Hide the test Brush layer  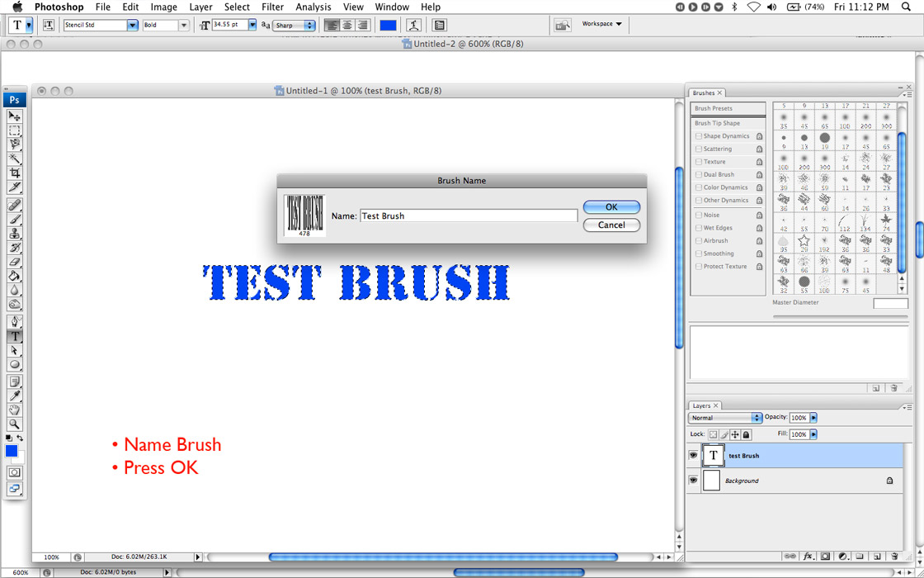coord(694,455)
